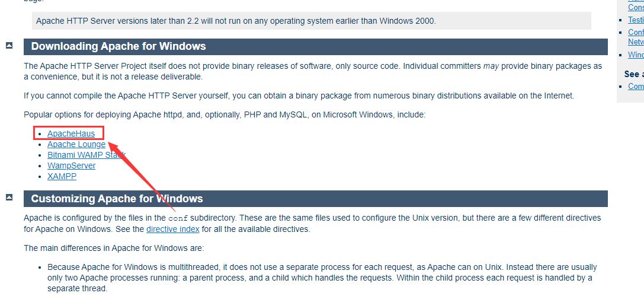This screenshot has width=644, height=296.
Task: Open the sidebar link starting with 'Wind'
Action: (636, 55)
